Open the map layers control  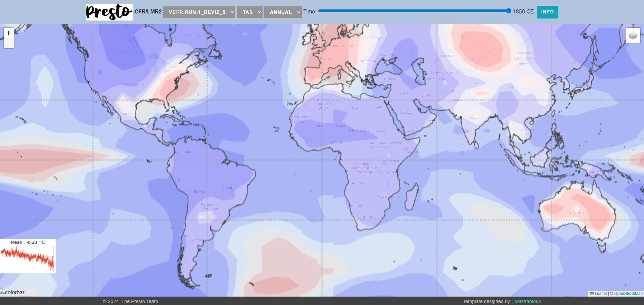click(633, 35)
